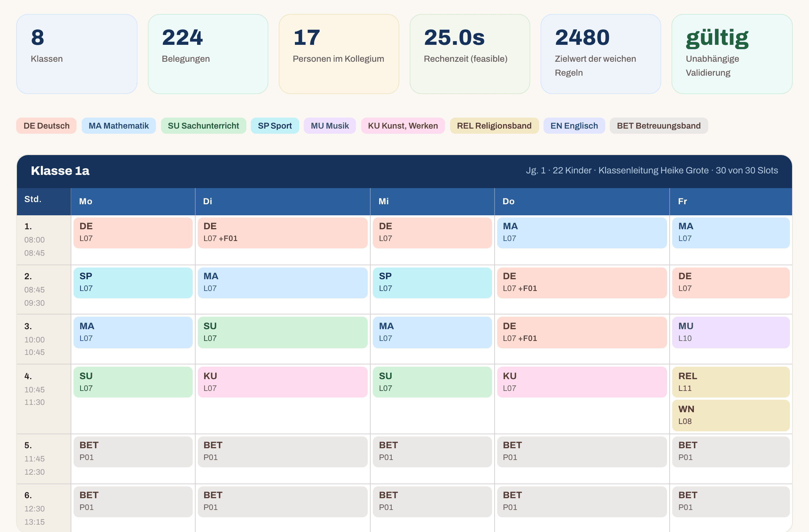Screen dimensions: 809x532
Task: Click the 'Fr' column header
Action: click(x=731, y=201)
